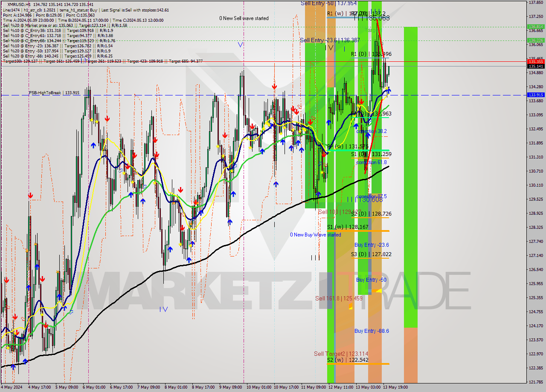Click the '0 New Buy Wave started' label
The width and height of the screenshot is (546, 392).
(x=316, y=235)
